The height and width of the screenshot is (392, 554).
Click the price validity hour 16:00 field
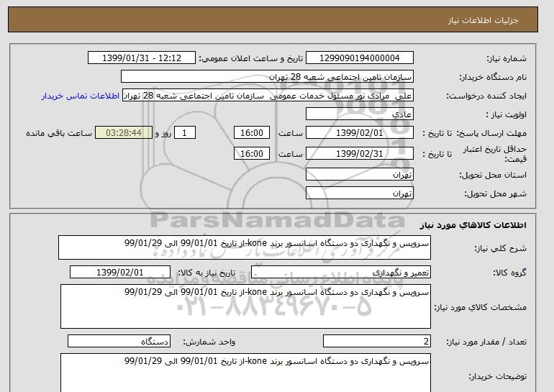click(252, 154)
